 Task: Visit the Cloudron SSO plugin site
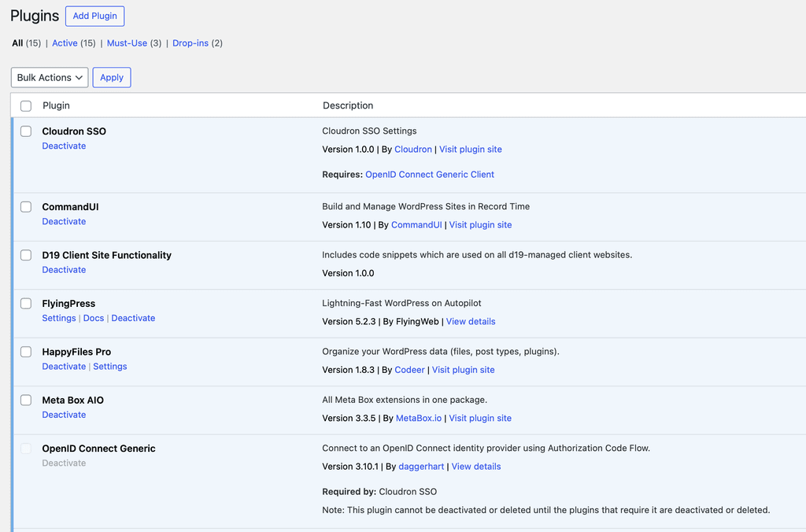pyautogui.click(x=470, y=150)
